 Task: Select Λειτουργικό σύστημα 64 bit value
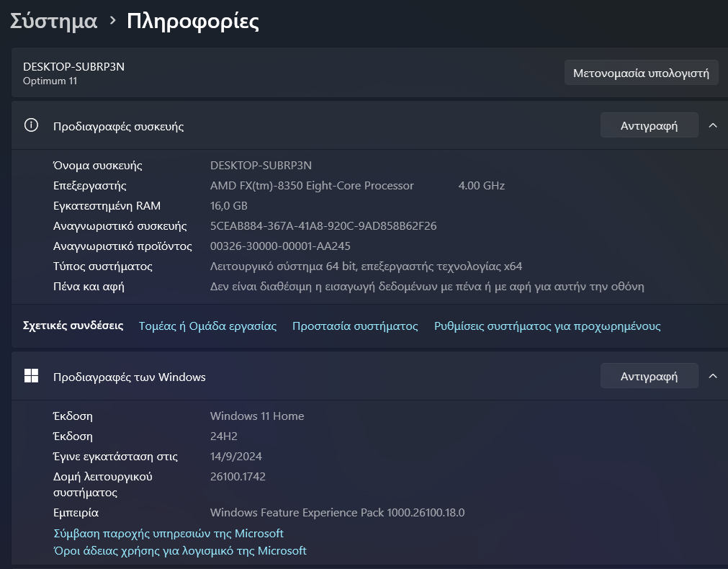(x=367, y=266)
